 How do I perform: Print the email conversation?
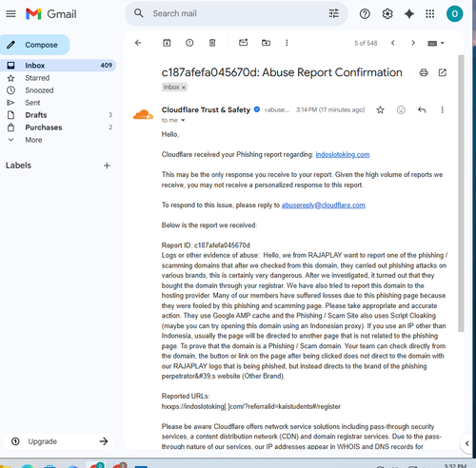pos(424,73)
